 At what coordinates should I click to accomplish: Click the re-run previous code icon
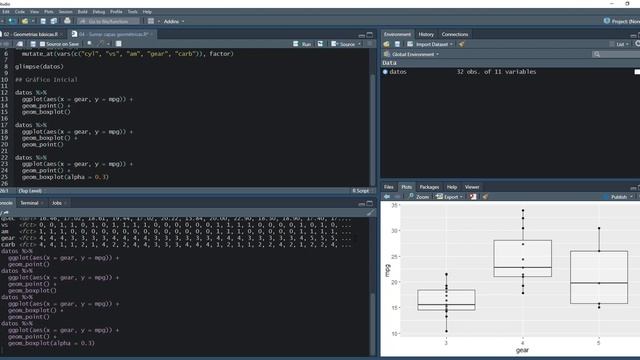320,44
